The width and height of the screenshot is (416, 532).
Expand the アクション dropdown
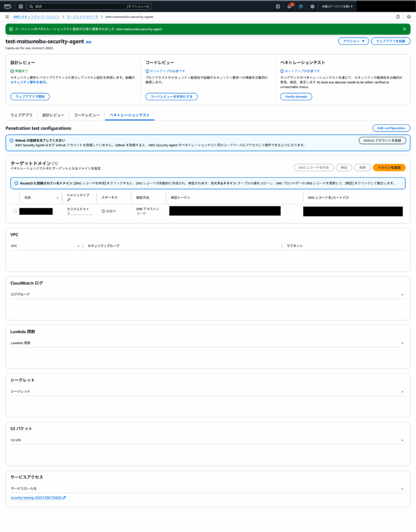(x=353, y=41)
